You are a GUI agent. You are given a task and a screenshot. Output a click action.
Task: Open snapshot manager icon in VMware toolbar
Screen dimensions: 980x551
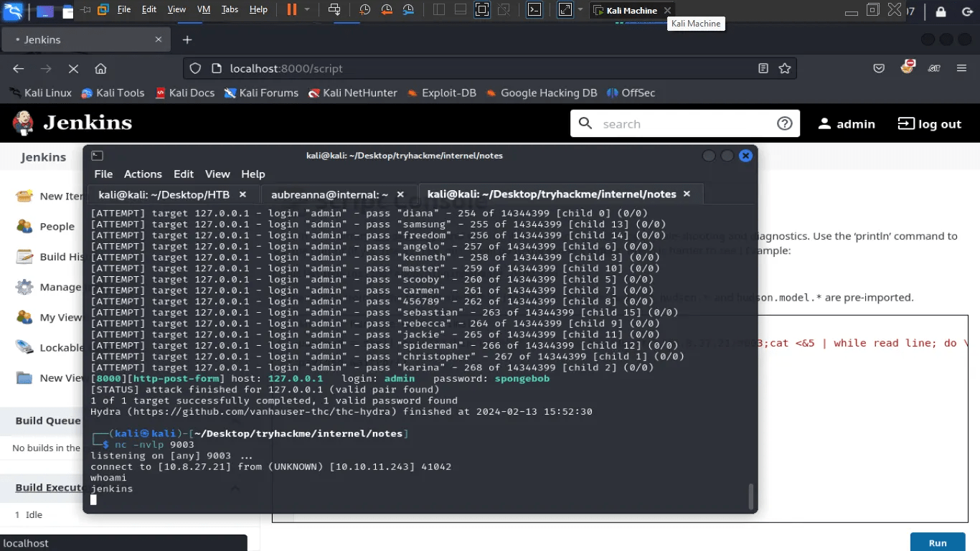[408, 10]
